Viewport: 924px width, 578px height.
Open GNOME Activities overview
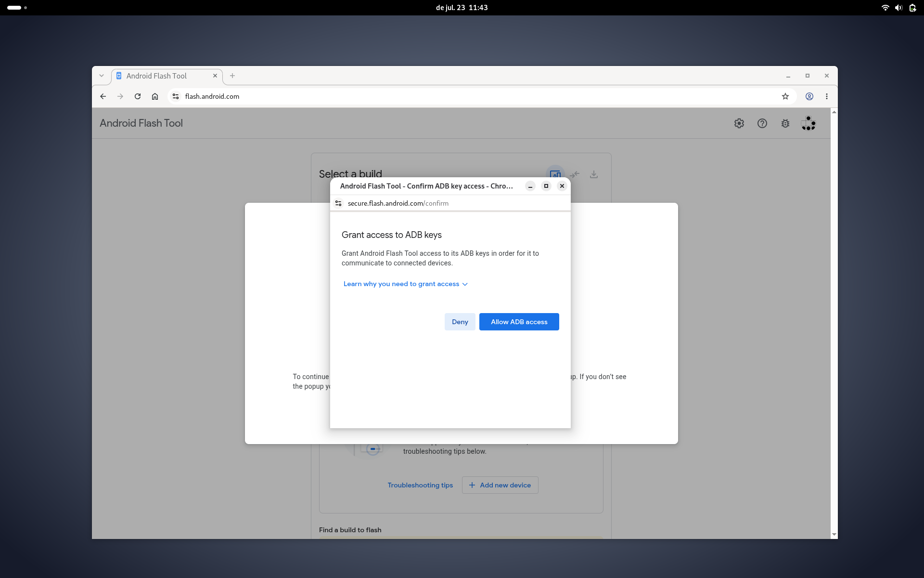pos(17,8)
